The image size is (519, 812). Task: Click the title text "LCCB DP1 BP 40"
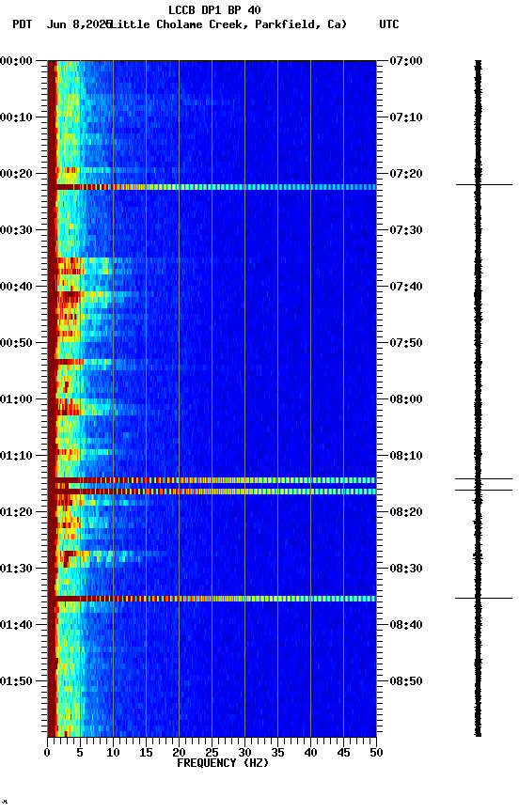(214, 9)
